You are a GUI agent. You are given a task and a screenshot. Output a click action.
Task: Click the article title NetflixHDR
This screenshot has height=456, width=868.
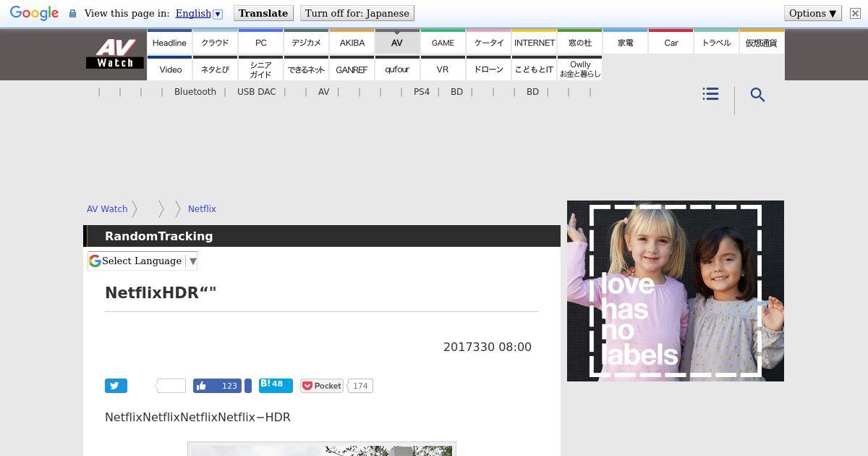click(x=161, y=292)
